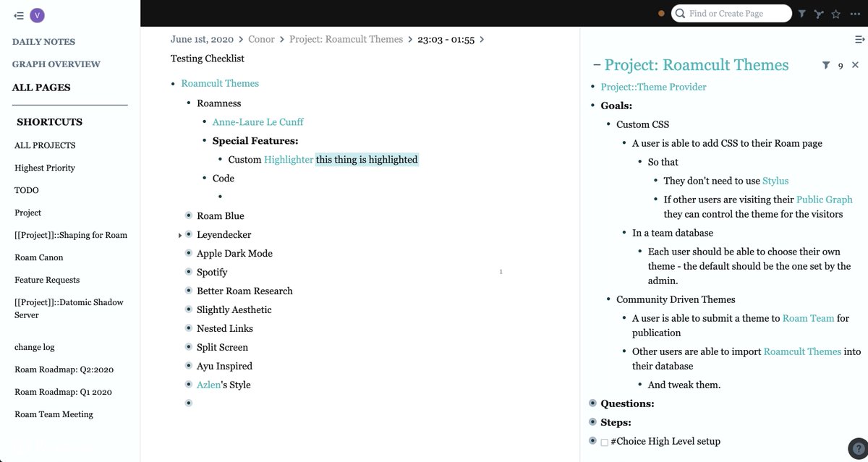
Task: Open the Highlighter page link
Action: coord(289,159)
